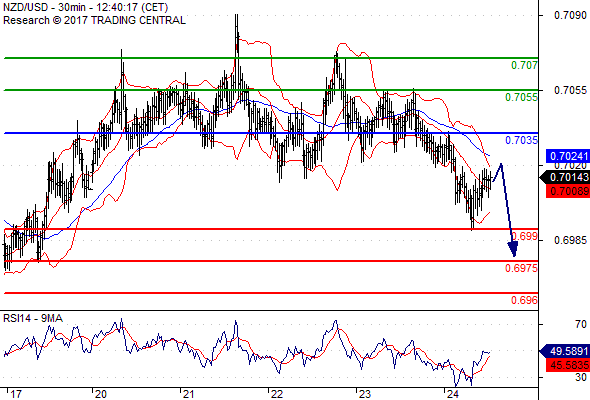Click the red 0.699 support label

(x=525, y=236)
